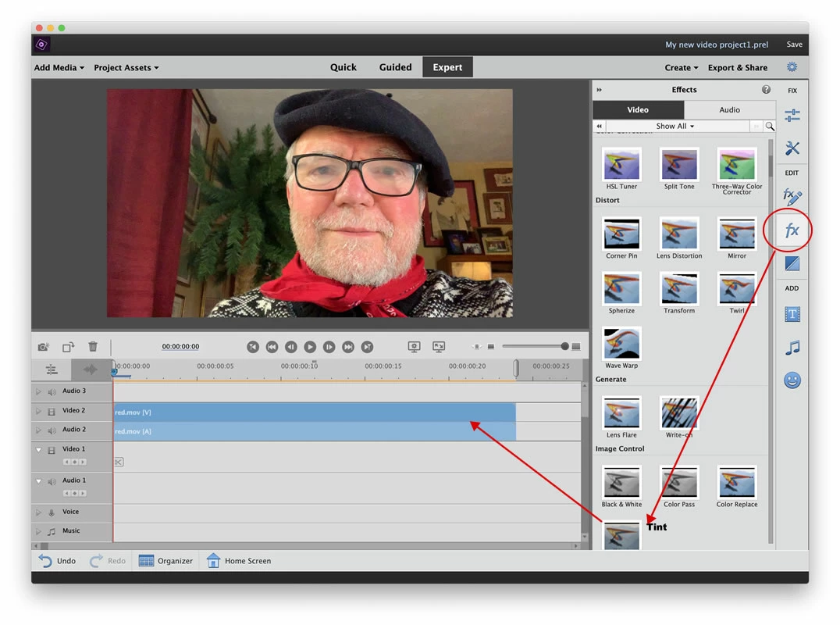
Task: Open the Add Media dropdown
Action: click(59, 67)
